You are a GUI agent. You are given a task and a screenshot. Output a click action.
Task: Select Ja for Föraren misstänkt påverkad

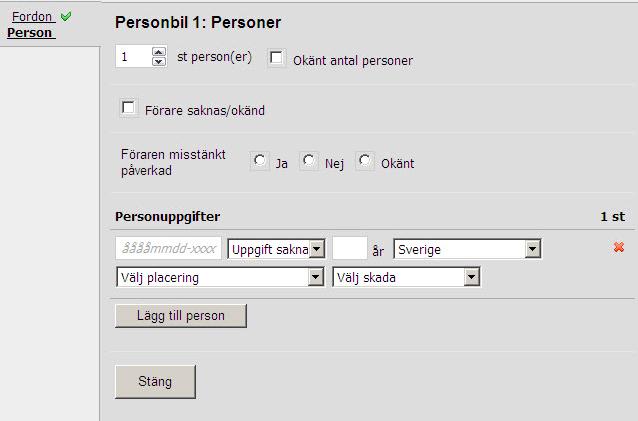pyautogui.click(x=260, y=161)
